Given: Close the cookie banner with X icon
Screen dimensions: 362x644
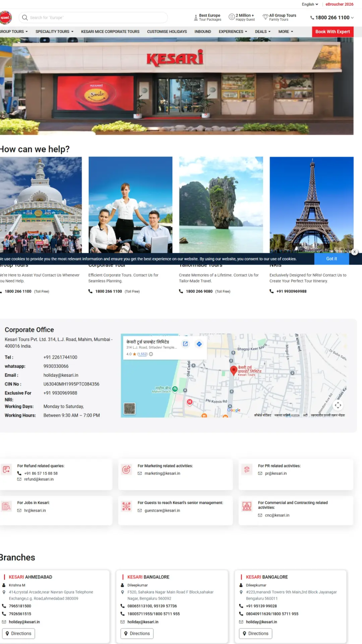Looking at the screenshot, I should [355, 252].
